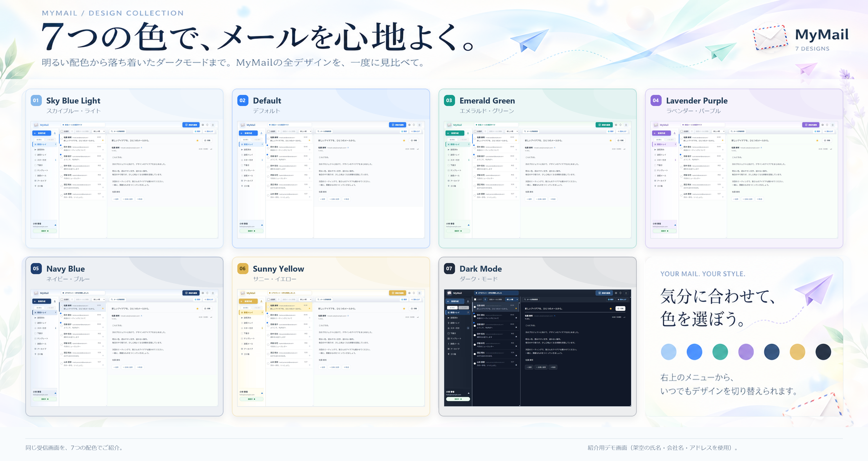Tick the 全選択 checkbox in Dark Mode preview
This screenshot has height=461, width=868.
(475, 300)
